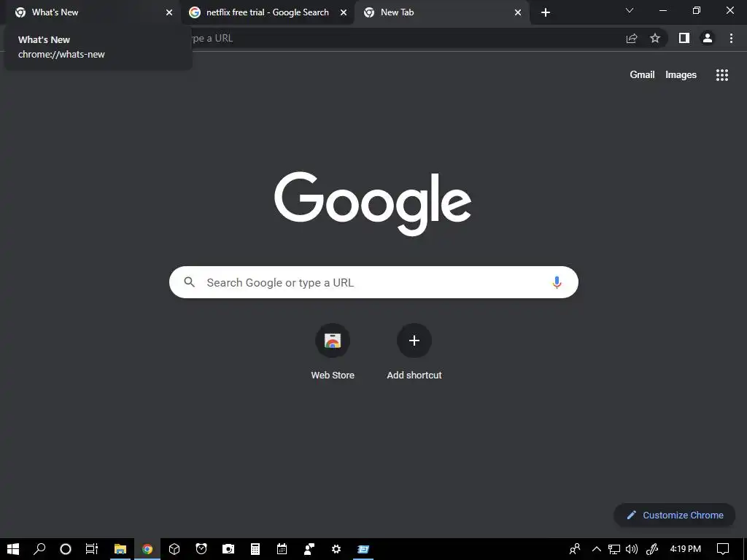Open the blue app icon on taskbar
The width and height of the screenshot is (747, 560).
(363, 549)
